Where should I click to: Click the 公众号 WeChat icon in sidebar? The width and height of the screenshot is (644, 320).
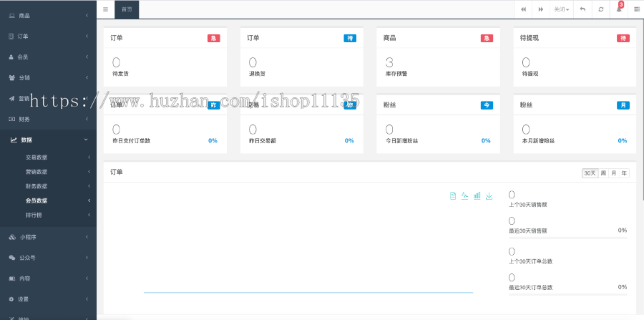pyautogui.click(x=12, y=258)
